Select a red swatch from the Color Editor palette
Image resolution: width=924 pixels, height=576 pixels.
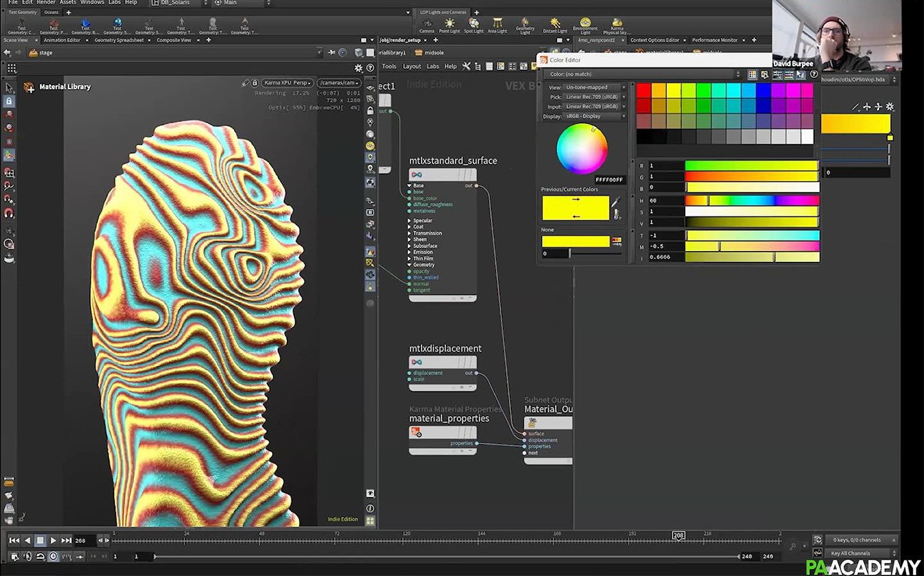tap(643, 90)
